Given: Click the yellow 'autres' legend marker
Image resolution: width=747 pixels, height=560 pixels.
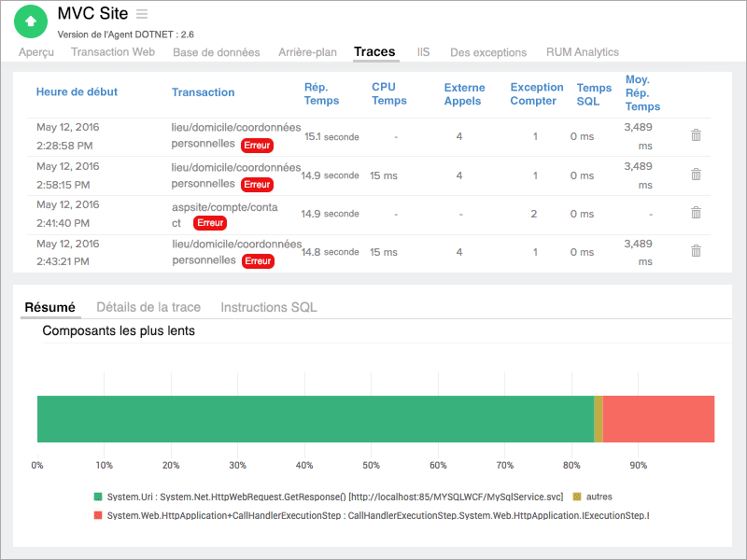Looking at the screenshot, I should 577,497.
